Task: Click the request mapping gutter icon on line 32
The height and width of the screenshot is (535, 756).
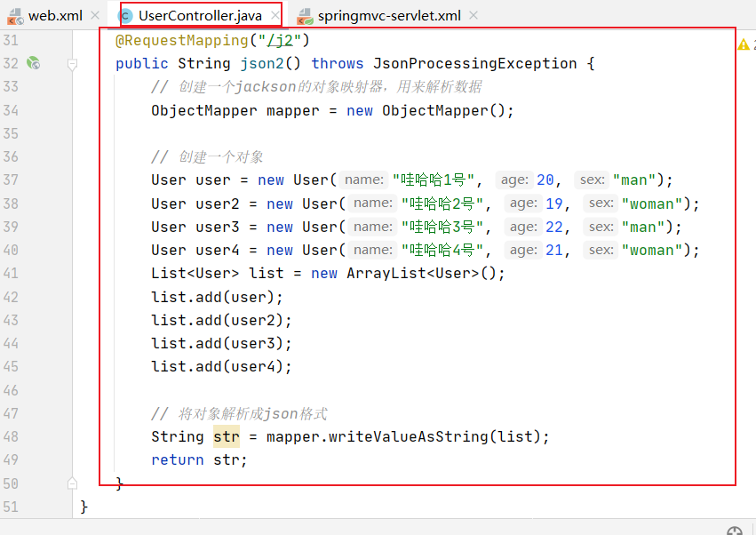Action: click(x=33, y=63)
